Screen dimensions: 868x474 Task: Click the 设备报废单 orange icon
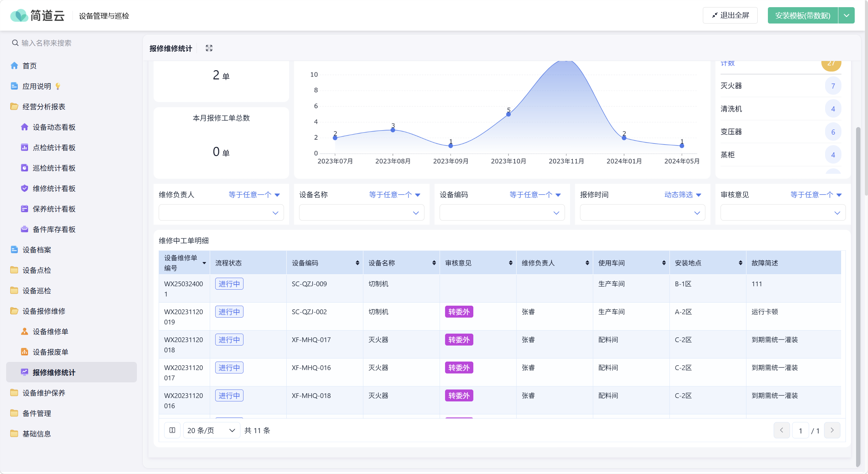(25, 352)
